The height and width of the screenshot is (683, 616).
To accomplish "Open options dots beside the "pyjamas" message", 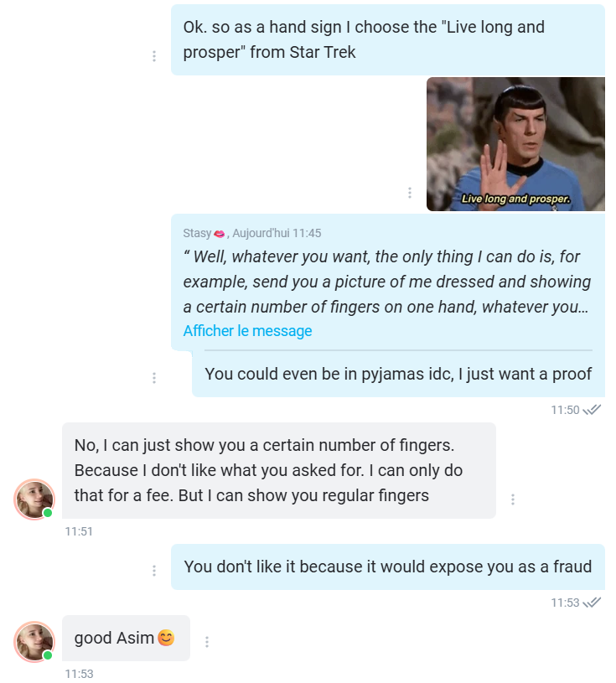I will point(154,378).
